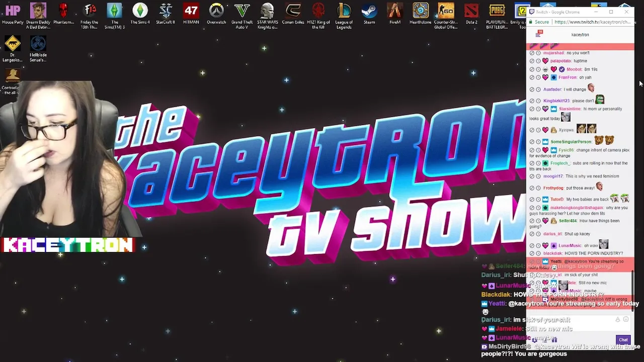The height and width of the screenshot is (362, 644).
Task: Click the ban icon next to blackdiak
Action: (532, 253)
